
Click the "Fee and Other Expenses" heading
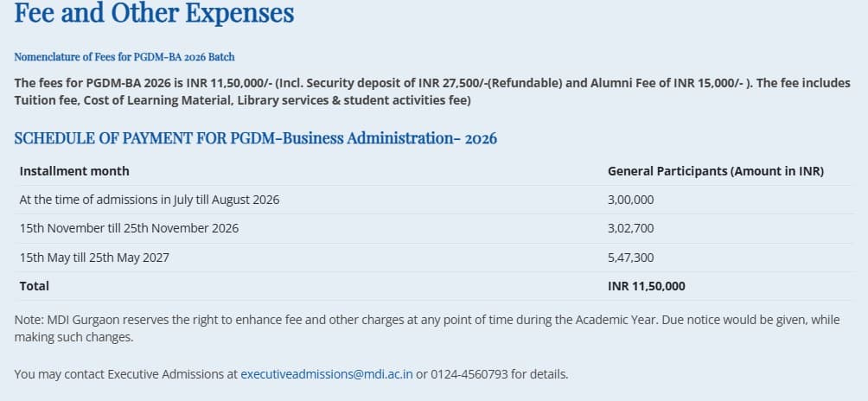[x=154, y=14]
